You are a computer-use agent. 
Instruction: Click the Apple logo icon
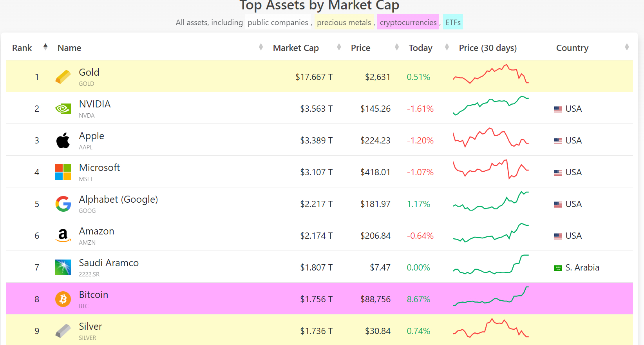pyautogui.click(x=63, y=140)
